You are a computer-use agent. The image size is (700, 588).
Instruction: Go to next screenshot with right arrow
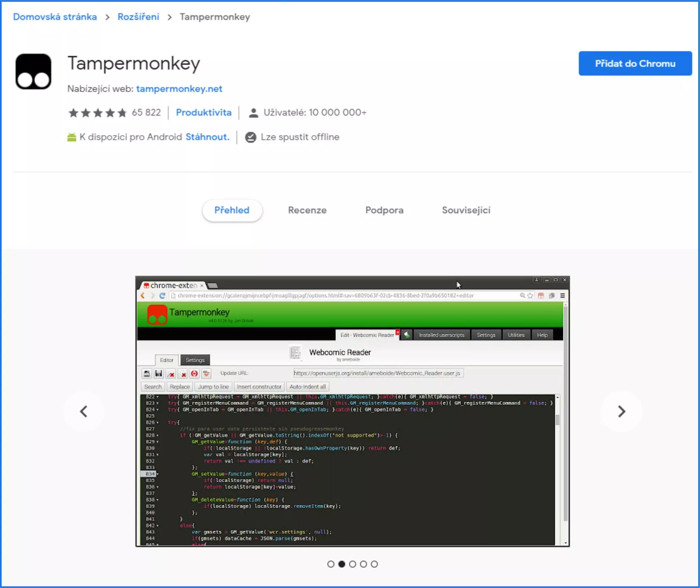(x=621, y=411)
